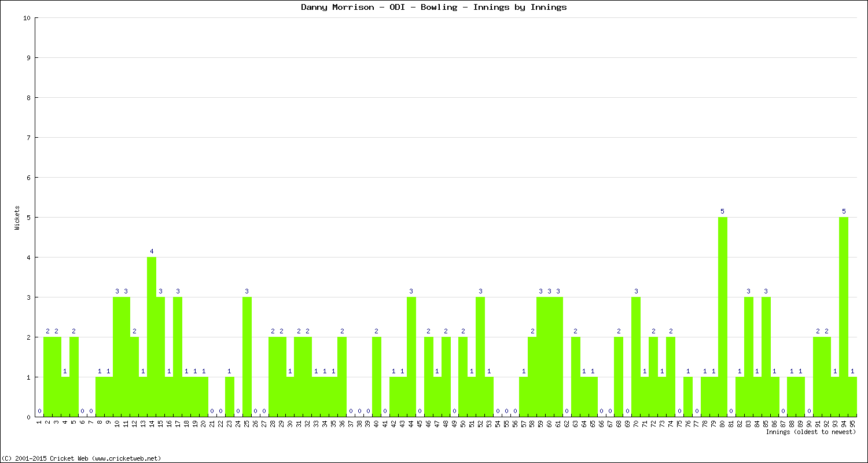This screenshot has height=463, width=868.
Task: Click the value label 5 above innings 94
Action: (x=844, y=211)
